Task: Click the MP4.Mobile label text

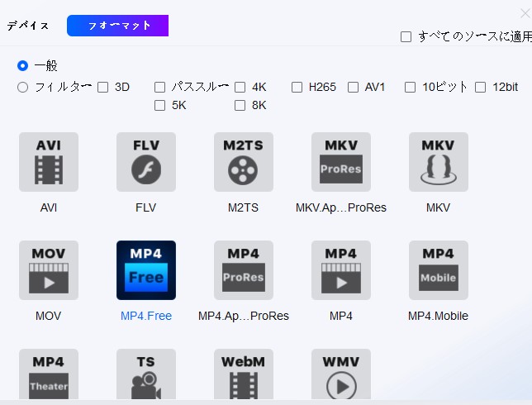Action: (x=438, y=316)
